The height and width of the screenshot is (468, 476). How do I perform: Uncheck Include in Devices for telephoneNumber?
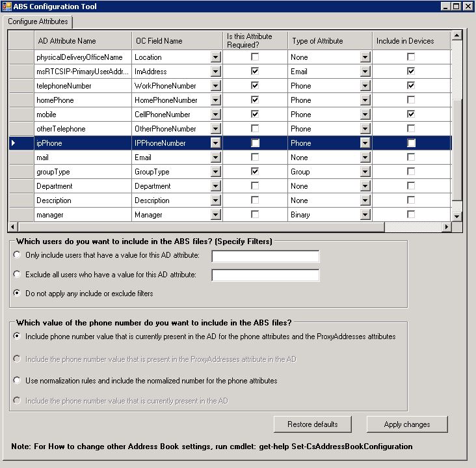click(x=410, y=86)
